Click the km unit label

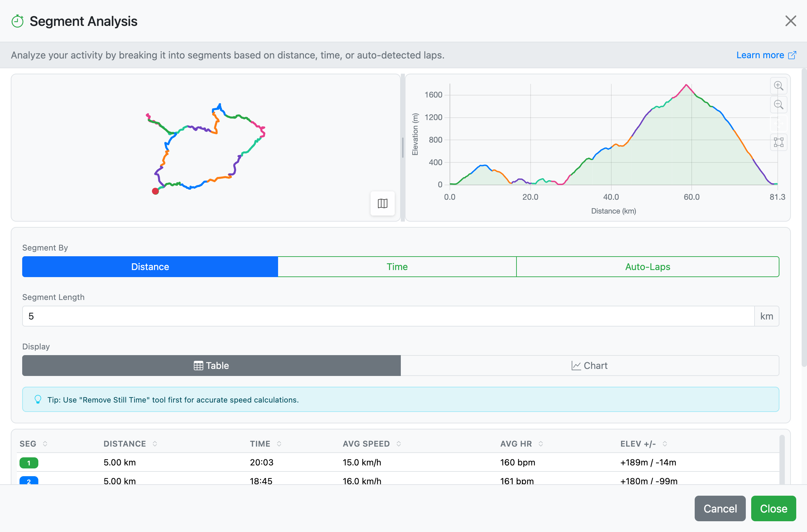tap(767, 316)
